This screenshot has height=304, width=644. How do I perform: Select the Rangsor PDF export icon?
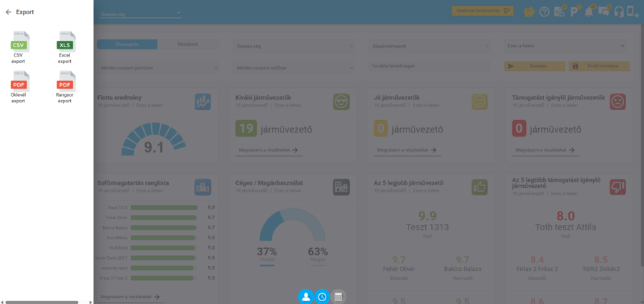[66, 81]
